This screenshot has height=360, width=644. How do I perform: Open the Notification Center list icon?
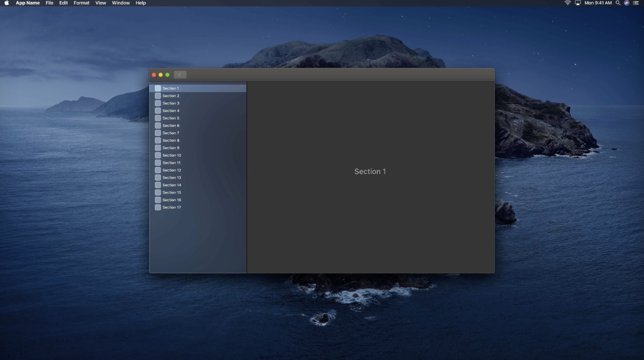point(636,3)
